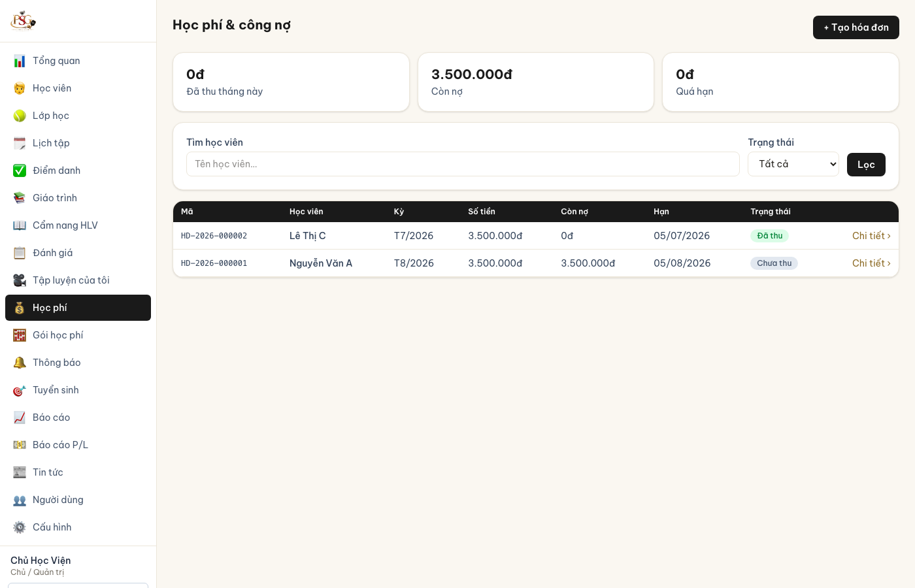
Task: Select the Lớp học tennis ball icon
Action: pyautogui.click(x=20, y=116)
